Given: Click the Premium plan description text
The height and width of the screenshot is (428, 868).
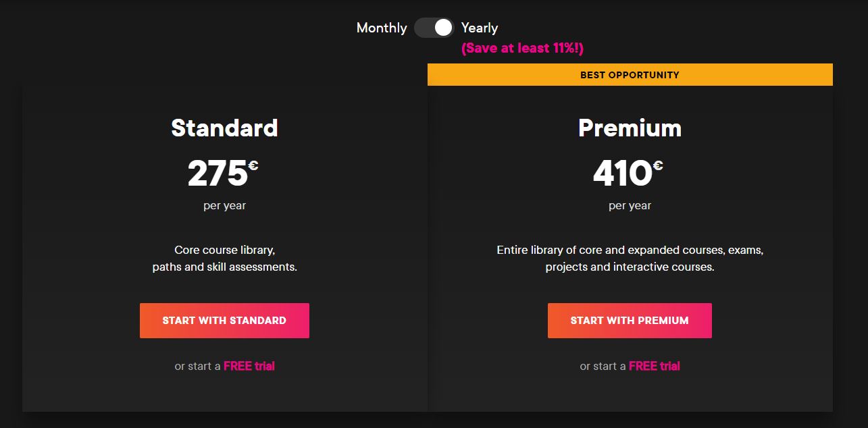Looking at the screenshot, I should pyautogui.click(x=630, y=259).
